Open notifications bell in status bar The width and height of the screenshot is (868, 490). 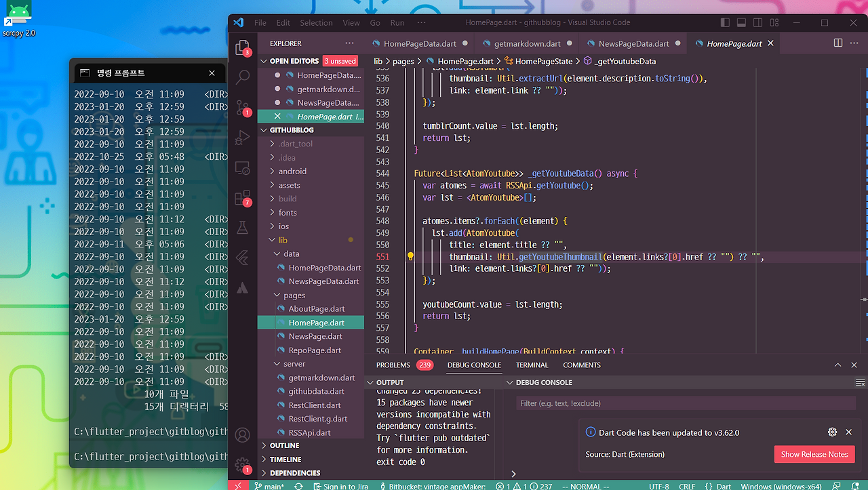click(856, 486)
